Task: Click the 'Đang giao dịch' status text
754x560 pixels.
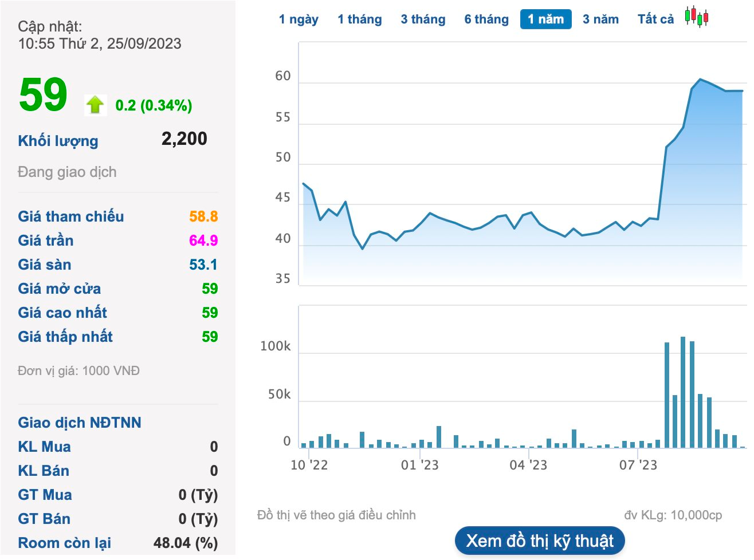Action: 67,172
